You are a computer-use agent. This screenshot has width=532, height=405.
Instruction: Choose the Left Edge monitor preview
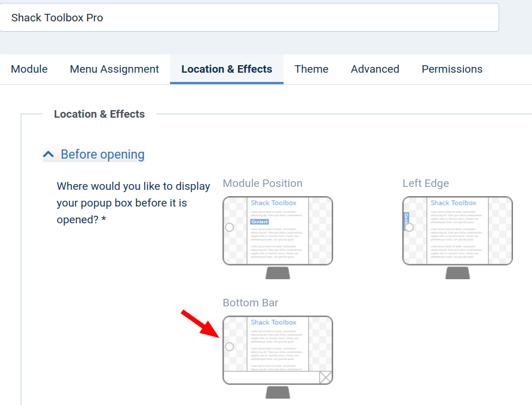click(458, 238)
